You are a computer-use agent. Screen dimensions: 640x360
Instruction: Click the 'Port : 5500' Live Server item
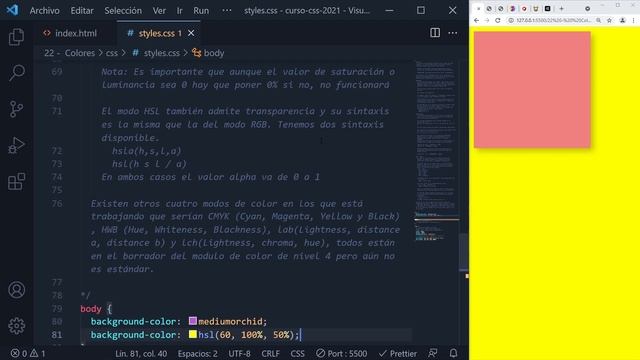[x=342, y=353]
